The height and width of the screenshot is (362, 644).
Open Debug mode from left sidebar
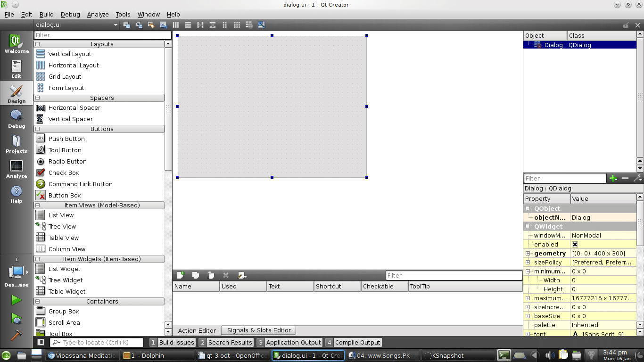tap(17, 118)
